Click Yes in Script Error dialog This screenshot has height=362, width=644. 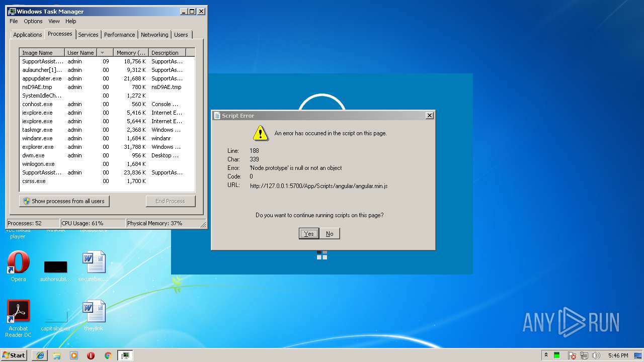[x=309, y=233]
